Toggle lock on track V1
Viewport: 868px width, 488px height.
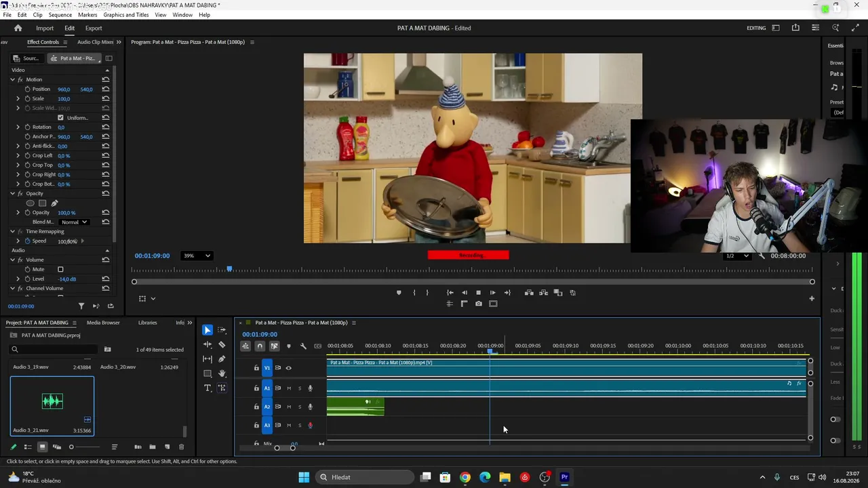click(x=256, y=368)
